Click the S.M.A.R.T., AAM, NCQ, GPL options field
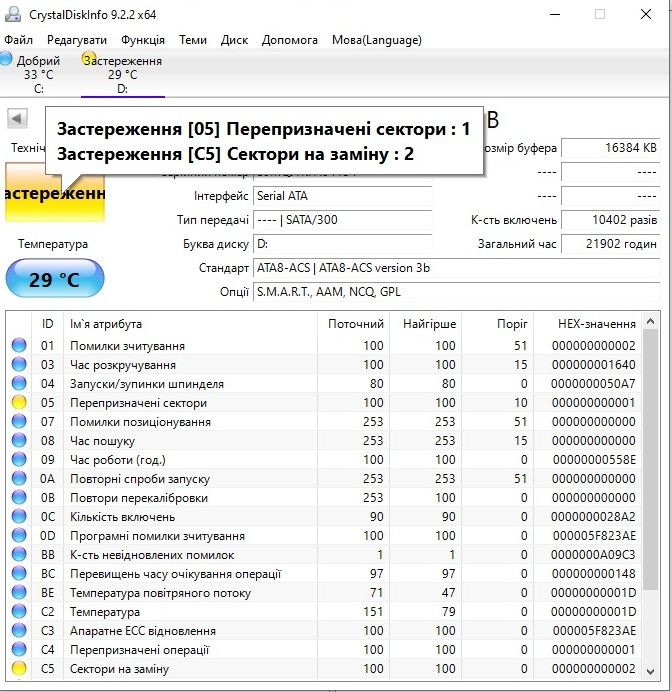 pyautogui.click(x=457, y=292)
